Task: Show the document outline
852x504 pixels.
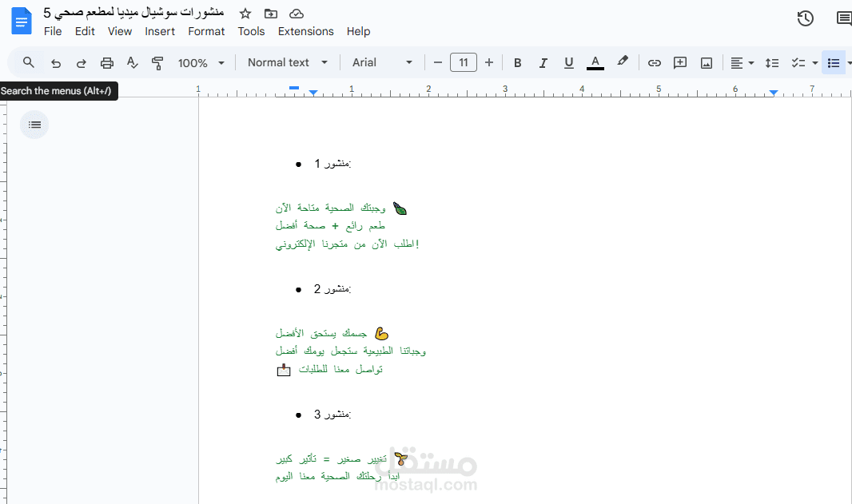Action: (x=34, y=125)
